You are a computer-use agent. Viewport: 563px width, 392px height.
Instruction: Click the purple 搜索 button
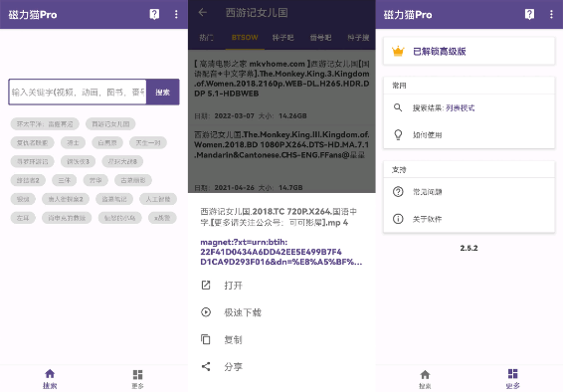pos(163,93)
